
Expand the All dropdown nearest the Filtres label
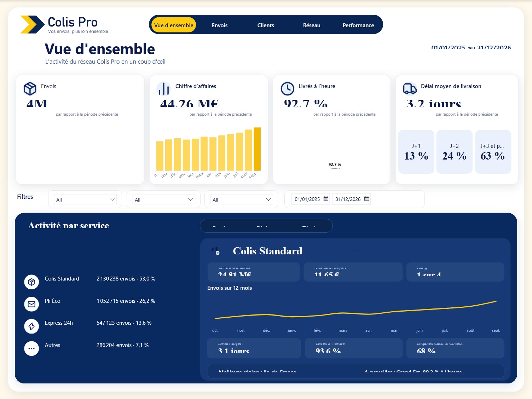(x=85, y=199)
